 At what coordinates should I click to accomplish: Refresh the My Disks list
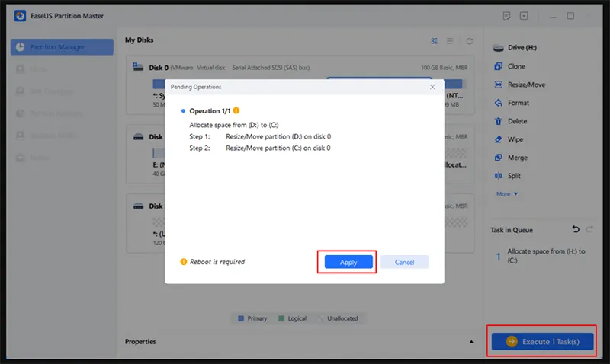470,41
